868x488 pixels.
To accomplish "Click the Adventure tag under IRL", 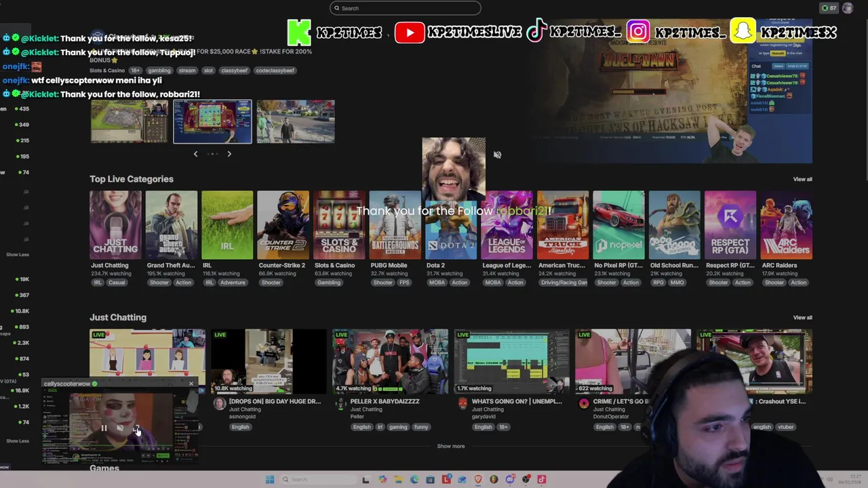I will point(233,283).
